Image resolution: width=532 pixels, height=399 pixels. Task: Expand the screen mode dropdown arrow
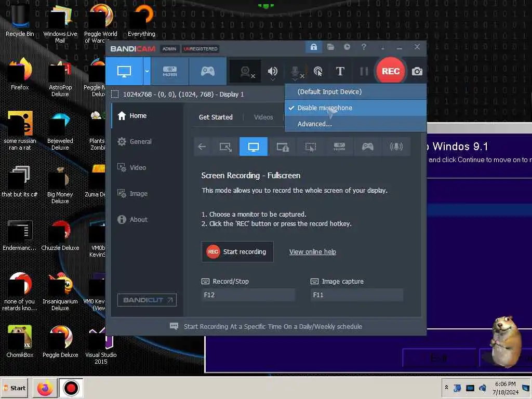(x=147, y=71)
